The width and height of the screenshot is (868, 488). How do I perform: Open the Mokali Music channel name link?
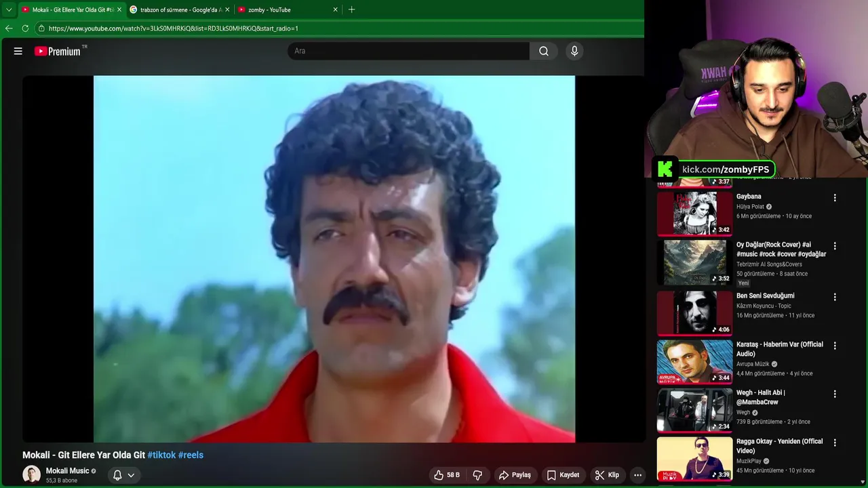pos(67,471)
